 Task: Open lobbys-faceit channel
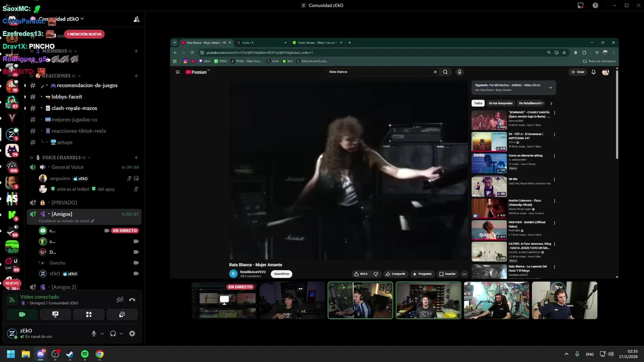click(x=84, y=97)
